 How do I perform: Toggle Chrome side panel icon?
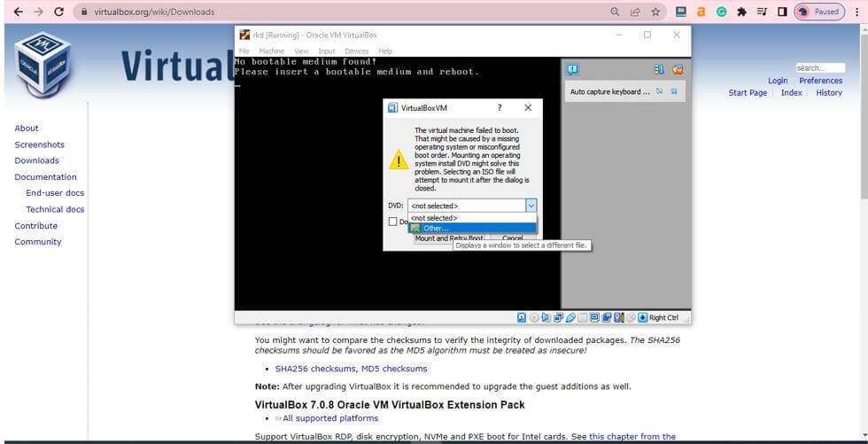782,12
